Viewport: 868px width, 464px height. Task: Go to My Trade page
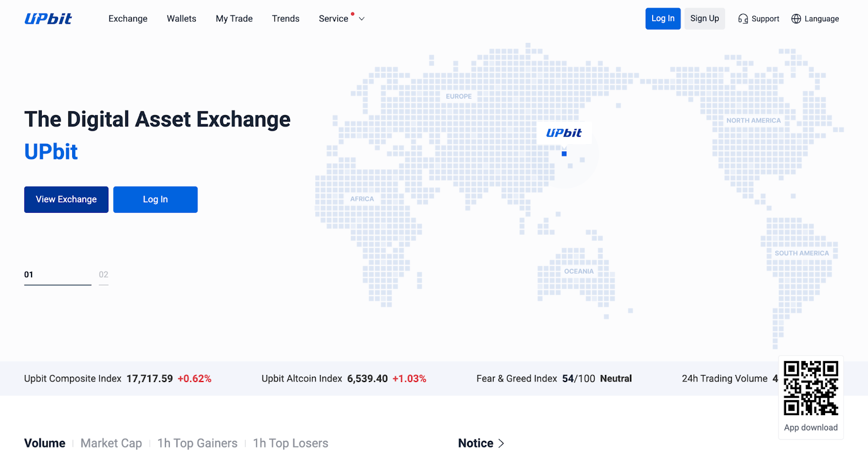[234, 18]
